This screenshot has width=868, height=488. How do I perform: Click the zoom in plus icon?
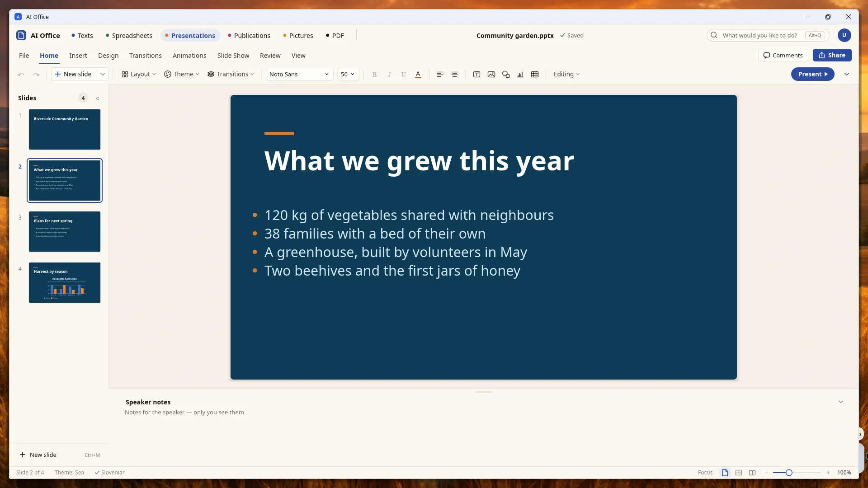[x=828, y=473]
